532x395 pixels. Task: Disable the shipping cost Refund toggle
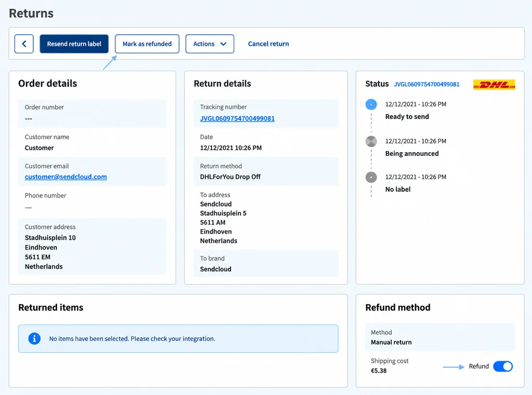(503, 366)
